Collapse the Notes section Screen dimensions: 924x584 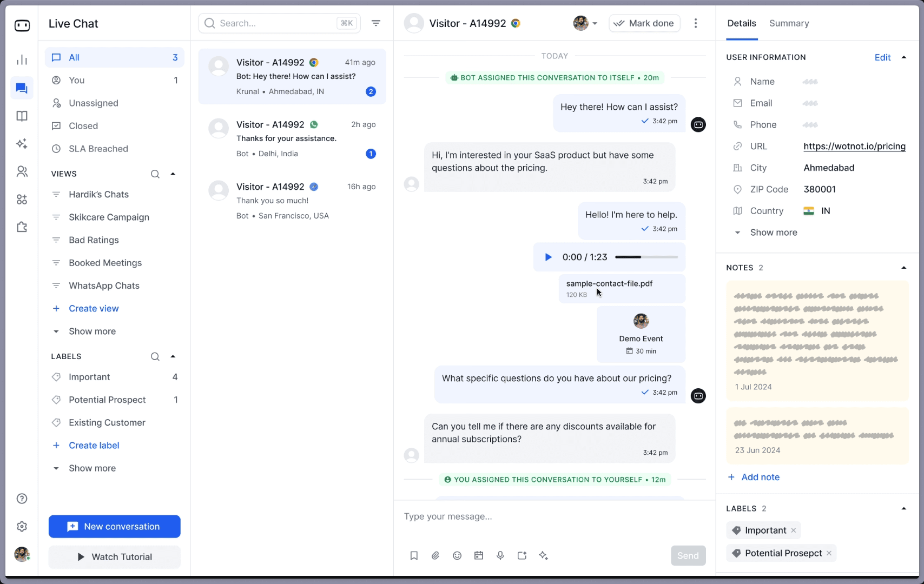[903, 268]
